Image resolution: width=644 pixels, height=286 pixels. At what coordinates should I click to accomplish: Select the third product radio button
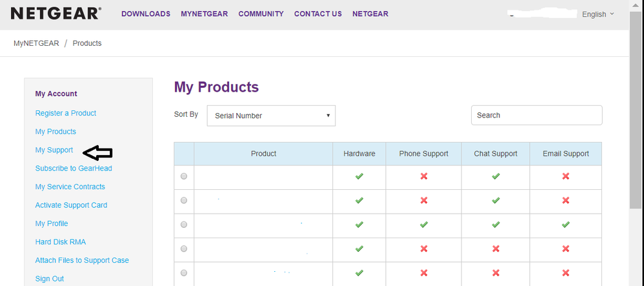184,225
